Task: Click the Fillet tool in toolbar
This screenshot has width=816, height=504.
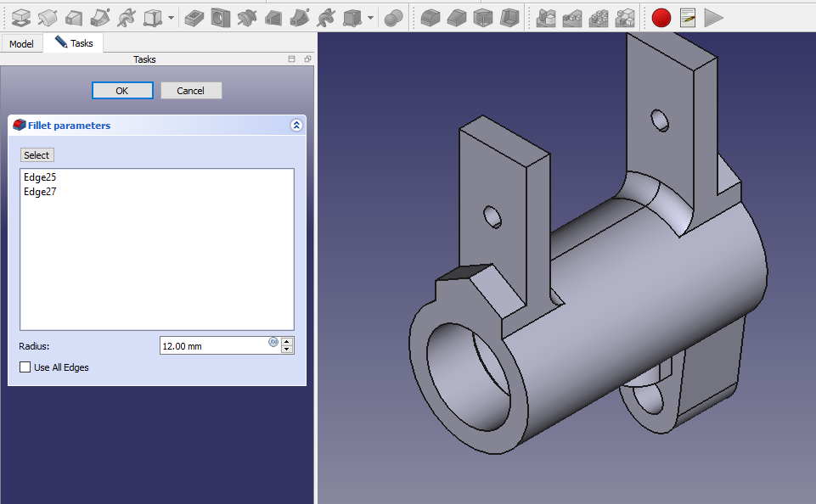Action: point(431,17)
